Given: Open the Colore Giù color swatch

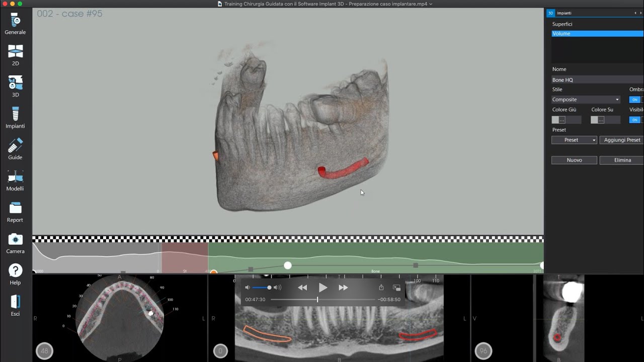Looking at the screenshot, I should (558, 120).
